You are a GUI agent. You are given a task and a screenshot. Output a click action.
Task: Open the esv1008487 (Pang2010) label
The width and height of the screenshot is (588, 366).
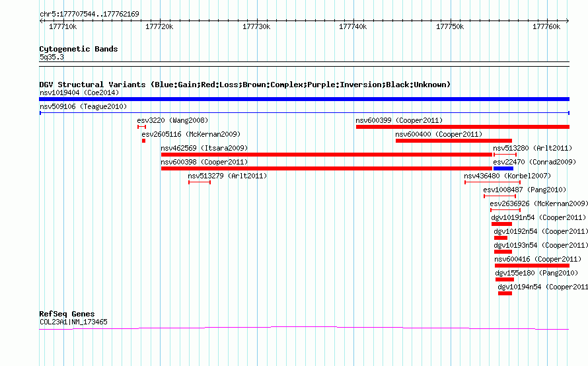[525, 190]
